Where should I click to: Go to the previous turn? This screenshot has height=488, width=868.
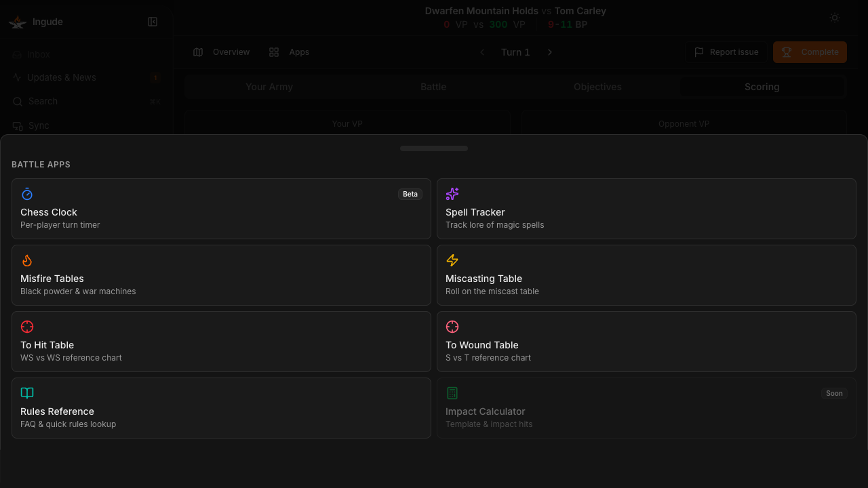tap(482, 52)
